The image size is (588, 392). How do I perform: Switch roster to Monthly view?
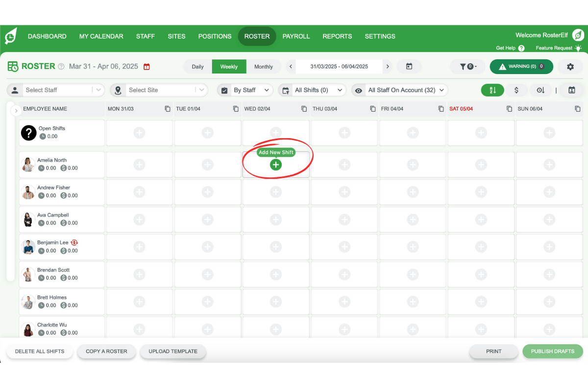pyautogui.click(x=264, y=67)
